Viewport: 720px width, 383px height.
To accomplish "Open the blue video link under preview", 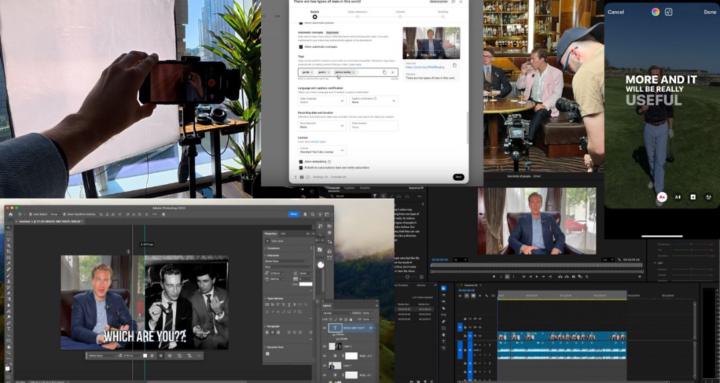I will tap(425, 67).
